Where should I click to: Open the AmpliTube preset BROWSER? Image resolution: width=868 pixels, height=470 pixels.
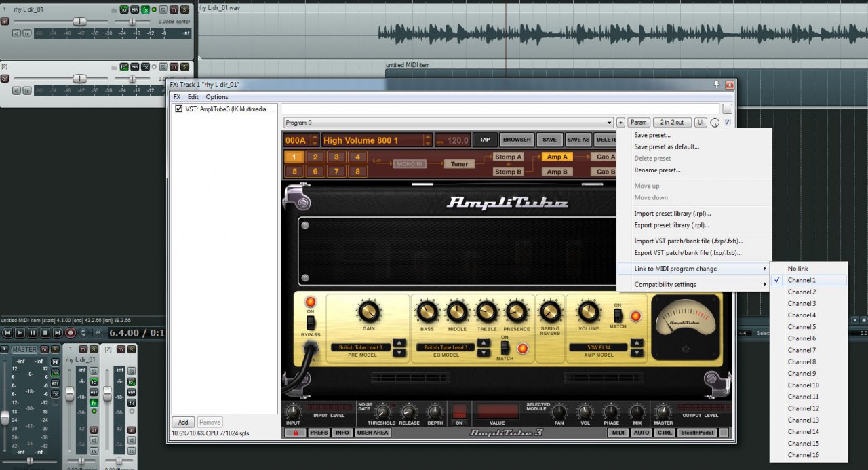tap(517, 140)
